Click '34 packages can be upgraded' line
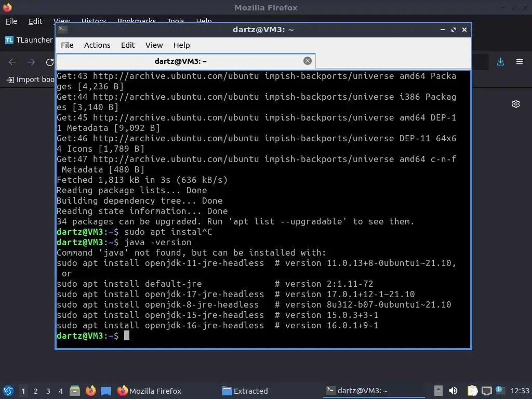This screenshot has width=532, height=399. point(235,221)
